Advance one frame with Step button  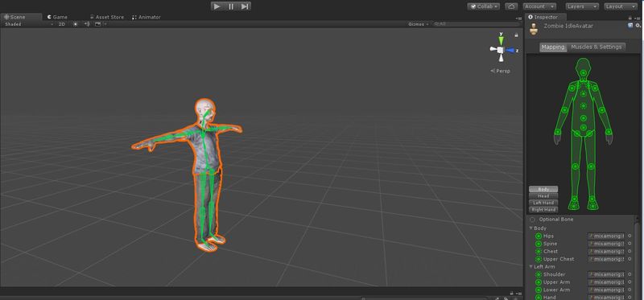pyautogui.click(x=245, y=6)
